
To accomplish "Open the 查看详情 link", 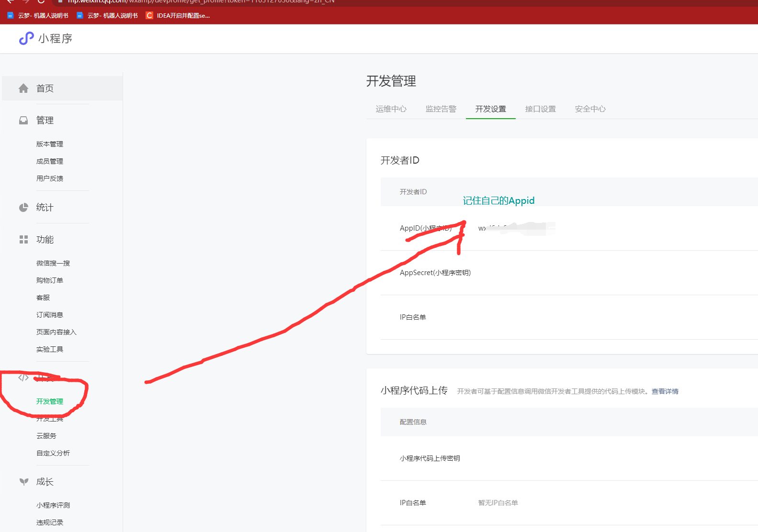I will [665, 391].
